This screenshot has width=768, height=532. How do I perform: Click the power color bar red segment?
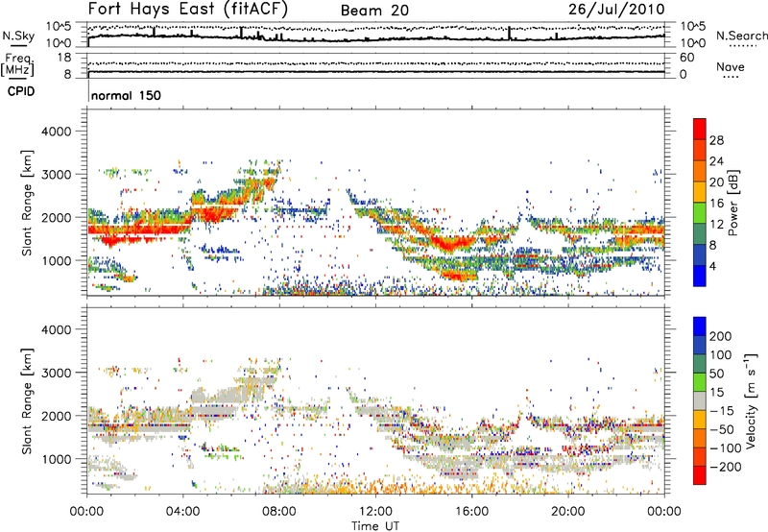tap(700, 129)
